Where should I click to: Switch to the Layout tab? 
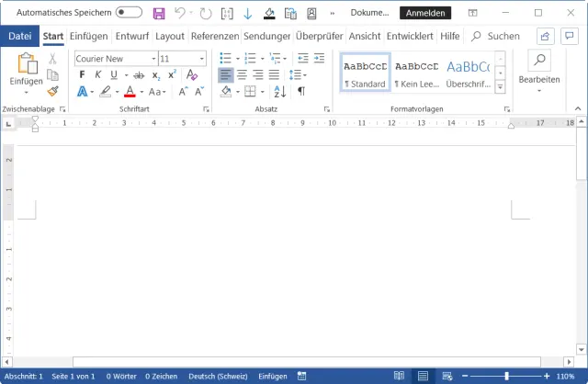170,36
